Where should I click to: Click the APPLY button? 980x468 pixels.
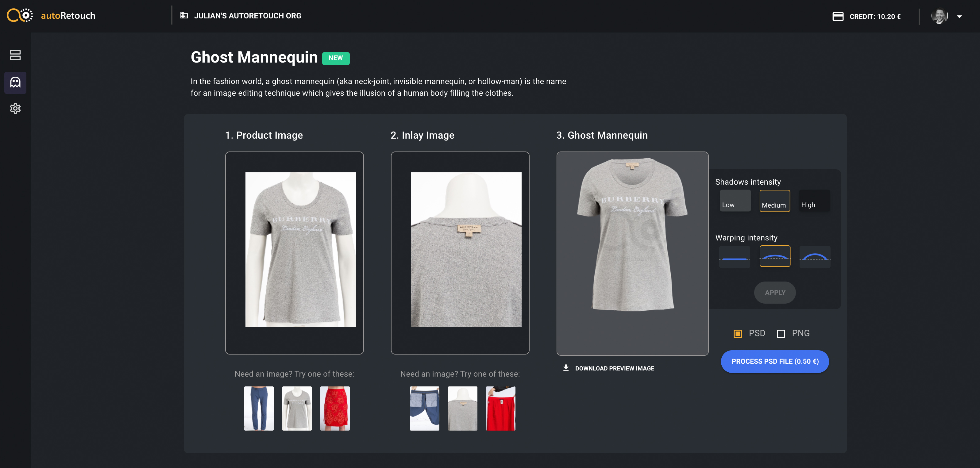pyautogui.click(x=774, y=292)
